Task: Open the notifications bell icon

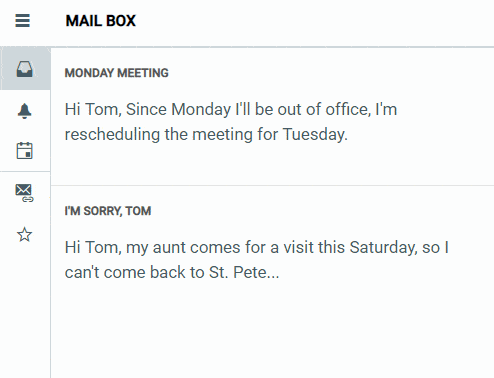Action: click(x=24, y=111)
